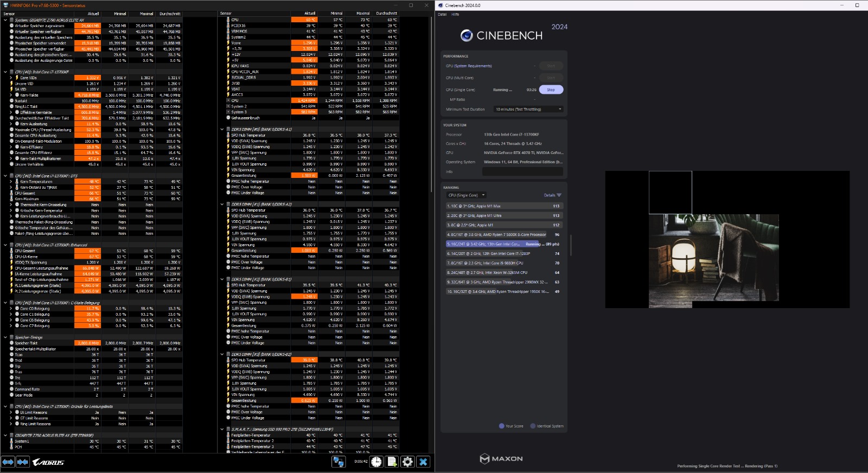Click the Cinebench app icon in title bar
This screenshot has height=473, width=868.
pos(441,5)
